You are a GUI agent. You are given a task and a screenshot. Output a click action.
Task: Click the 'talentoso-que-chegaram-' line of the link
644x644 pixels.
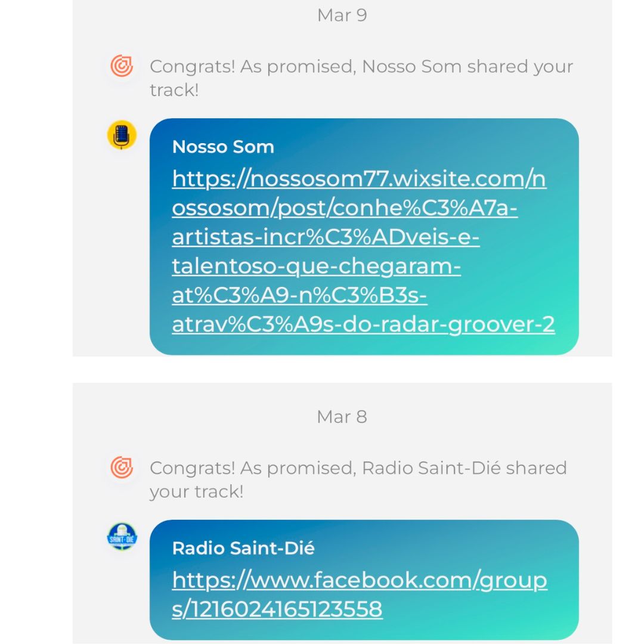click(x=316, y=266)
